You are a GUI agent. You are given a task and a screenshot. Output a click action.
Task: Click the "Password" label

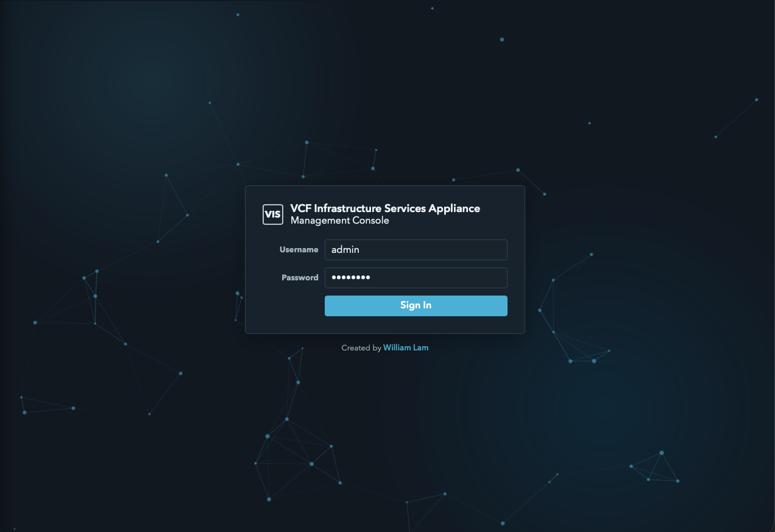pos(300,278)
